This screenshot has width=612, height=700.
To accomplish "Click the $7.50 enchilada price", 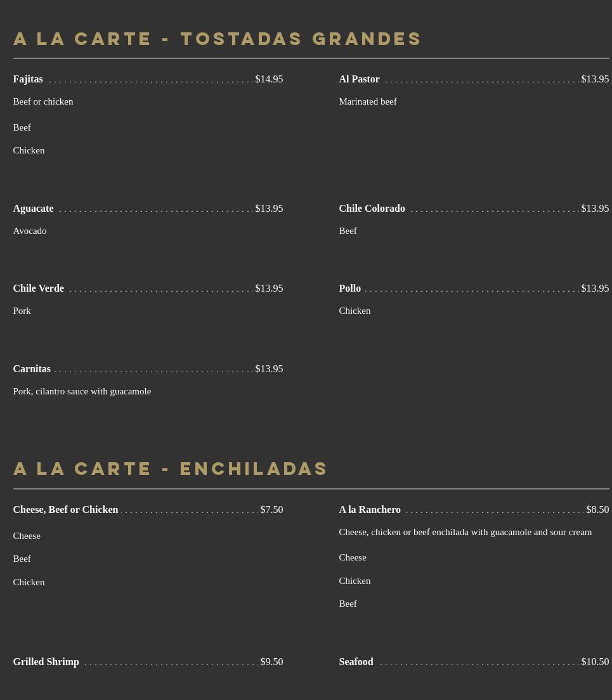I will click(x=271, y=510).
